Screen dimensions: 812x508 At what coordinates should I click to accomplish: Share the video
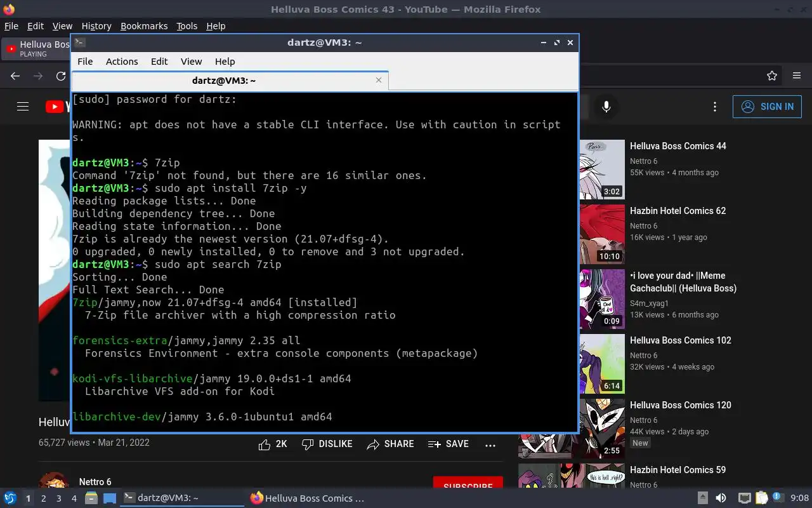(x=390, y=444)
